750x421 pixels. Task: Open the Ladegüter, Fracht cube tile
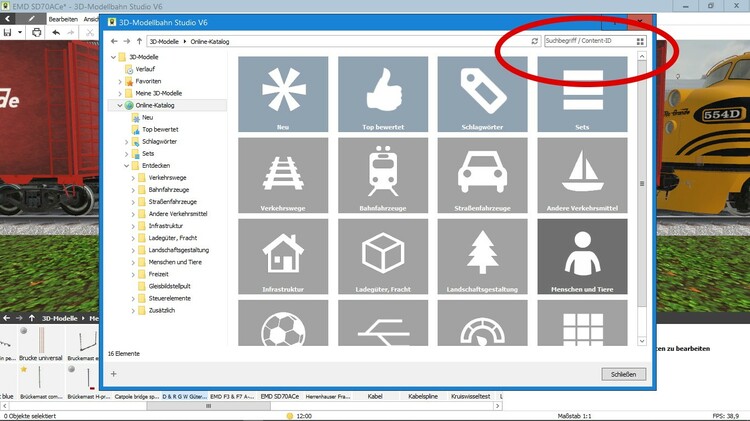point(383,257)
